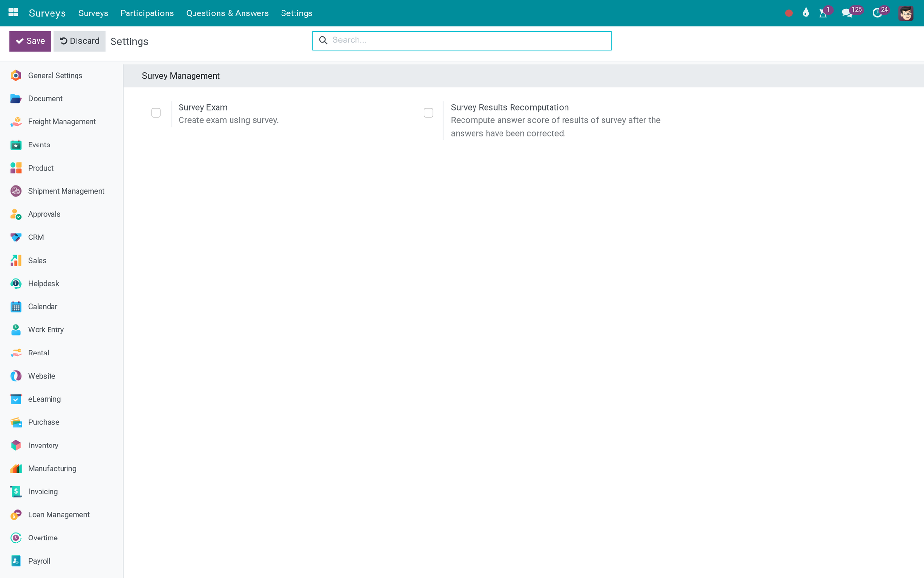Click the 'Create exam using survey.' description

click(229, 120)
